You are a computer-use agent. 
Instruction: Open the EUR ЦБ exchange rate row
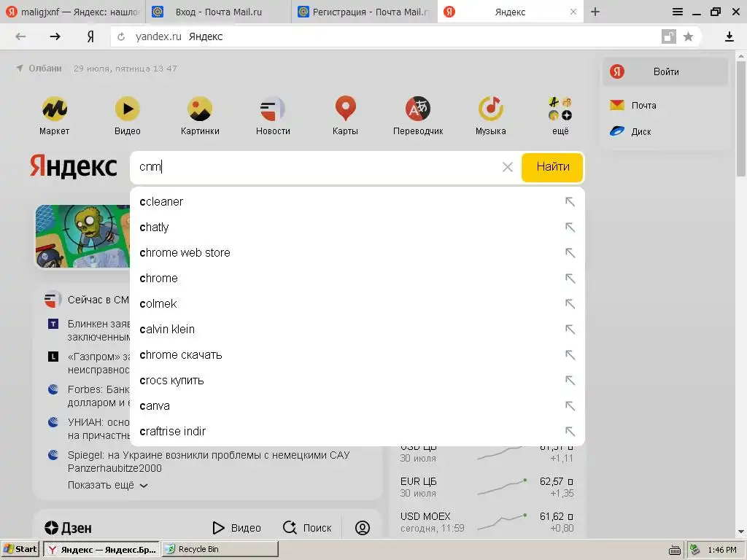click(x=487, y=486)
